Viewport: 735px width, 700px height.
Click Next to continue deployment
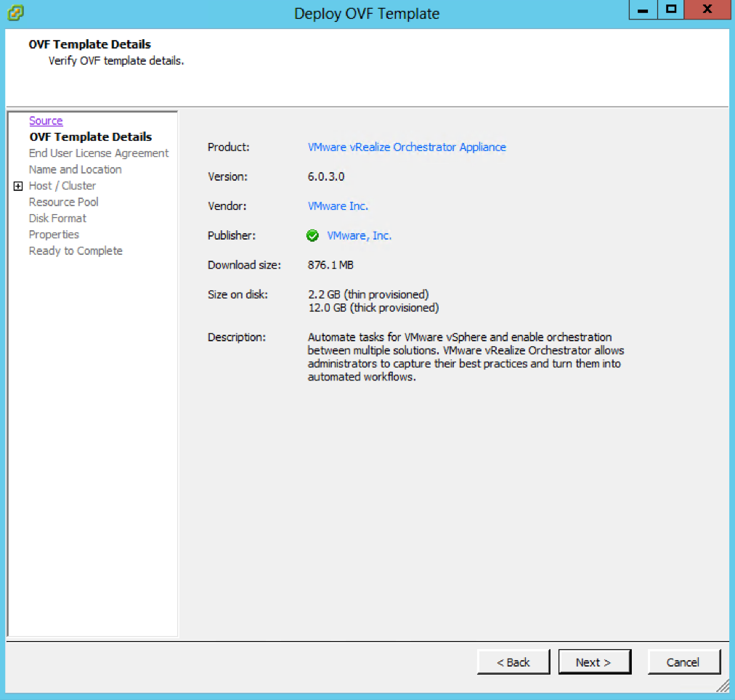(x=594, y=662)
